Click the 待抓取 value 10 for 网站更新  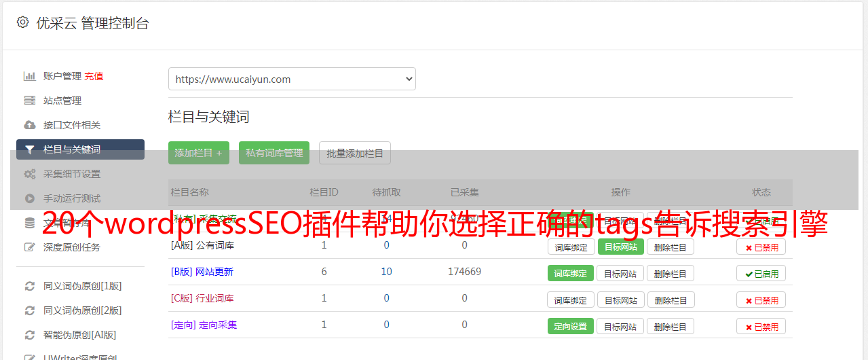386,272
